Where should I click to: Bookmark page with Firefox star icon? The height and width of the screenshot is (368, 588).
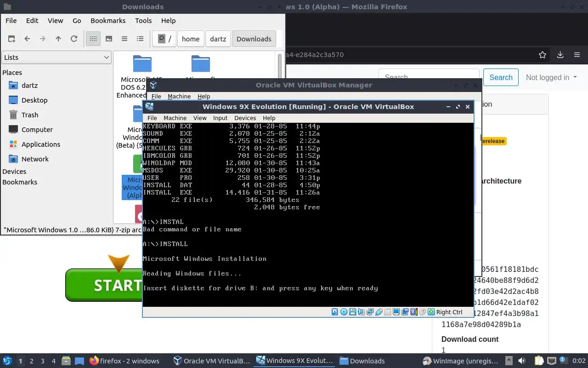[x=543, y=55]
